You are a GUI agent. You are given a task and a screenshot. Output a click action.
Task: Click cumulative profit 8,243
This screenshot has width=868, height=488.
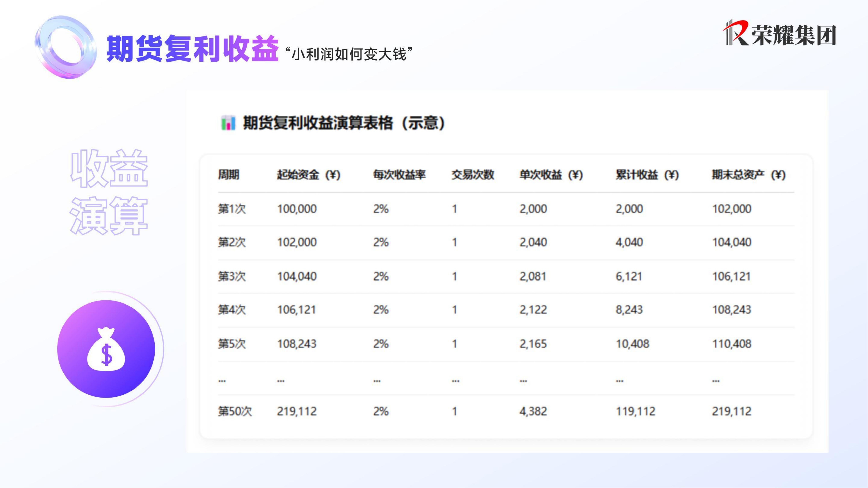point(629,310)
